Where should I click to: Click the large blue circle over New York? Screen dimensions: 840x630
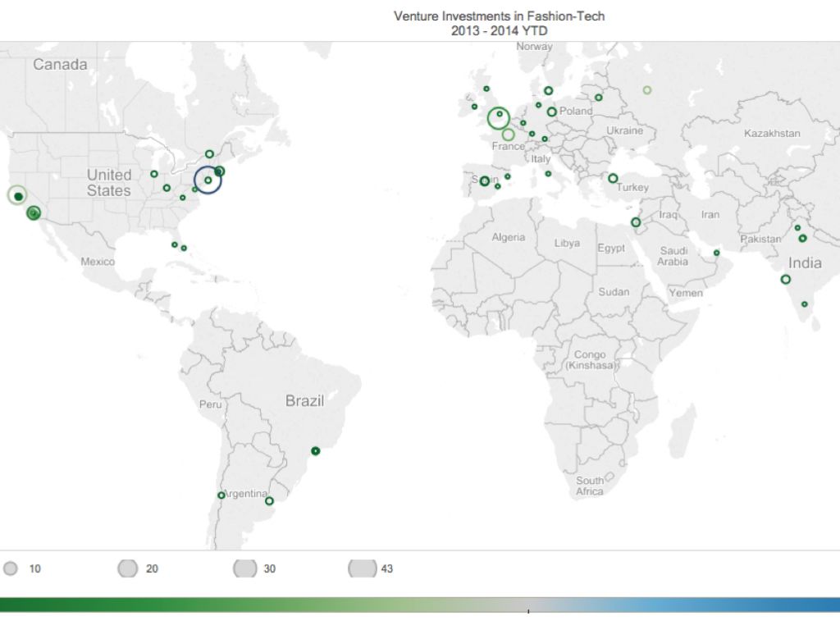click(x=208, y=180)
